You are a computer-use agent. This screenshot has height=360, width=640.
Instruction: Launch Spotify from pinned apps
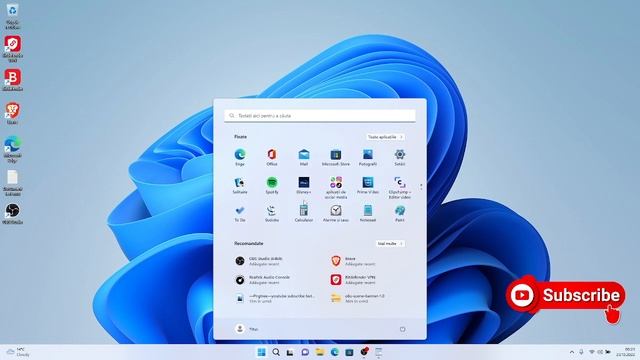(272, 185)
